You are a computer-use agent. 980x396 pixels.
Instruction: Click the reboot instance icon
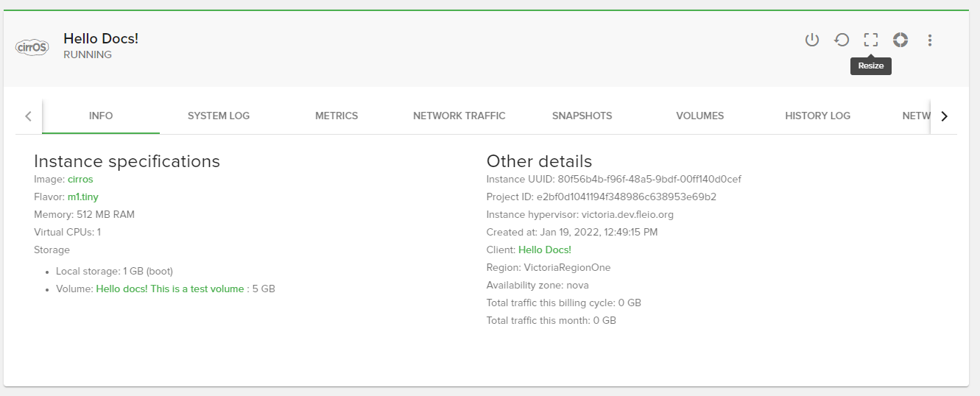click(842, 40)
